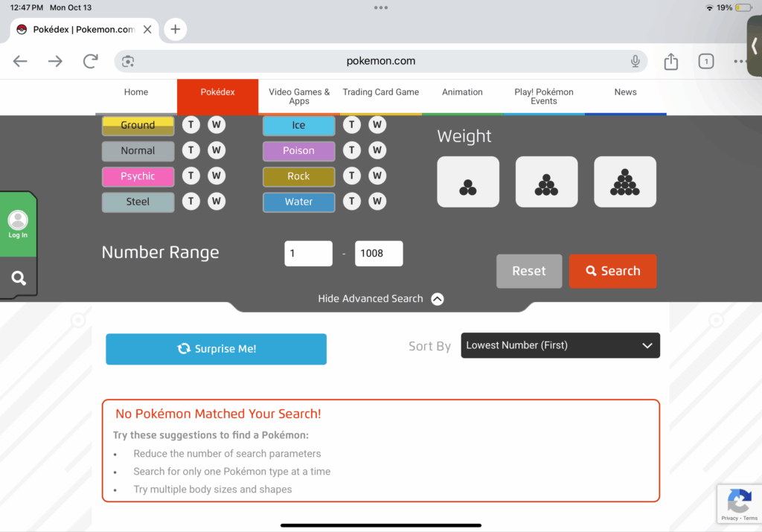The width and height of the screenshot is (762, 532).
Task: Open a new tab with plus button
Action: 176,29
